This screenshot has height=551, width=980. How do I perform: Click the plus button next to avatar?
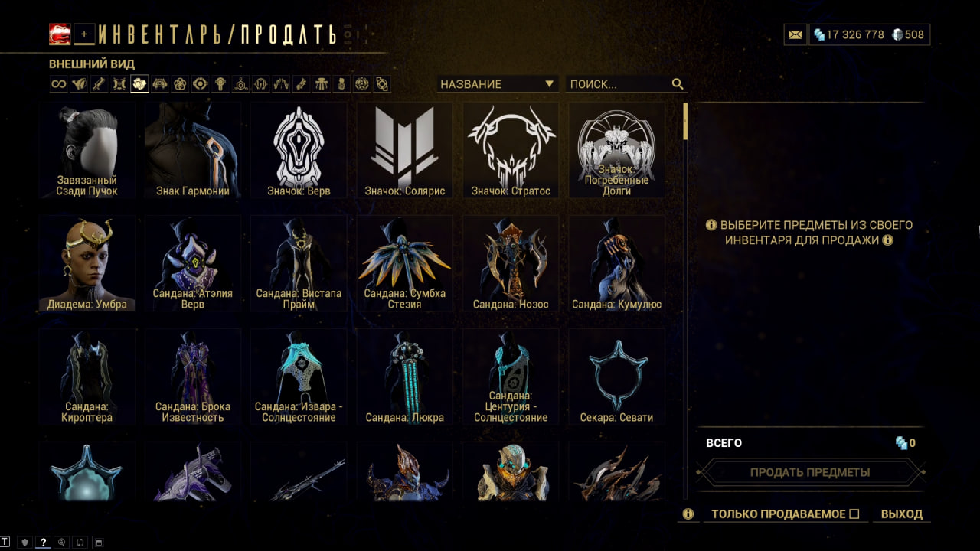(x=84, y=34)
